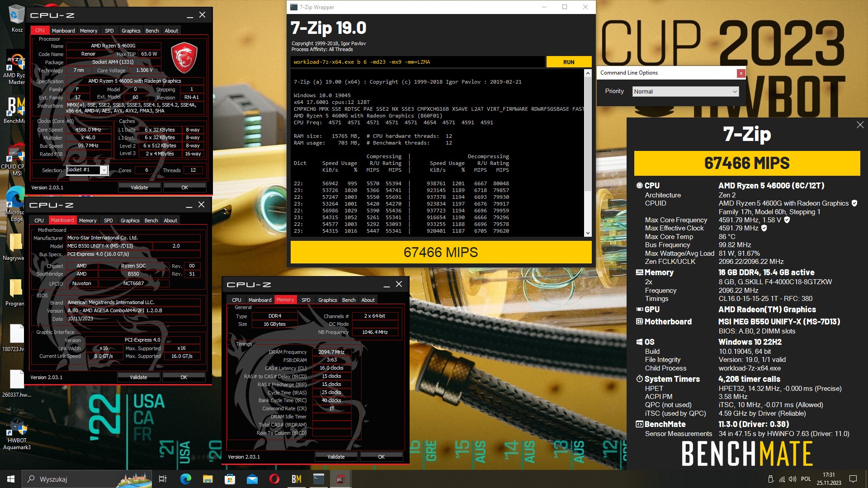Image resolution: width=868 pixels, height=488 pixels.
Task: Click OK in the Memory CPU-Z window
Action: tap(381, 456)
